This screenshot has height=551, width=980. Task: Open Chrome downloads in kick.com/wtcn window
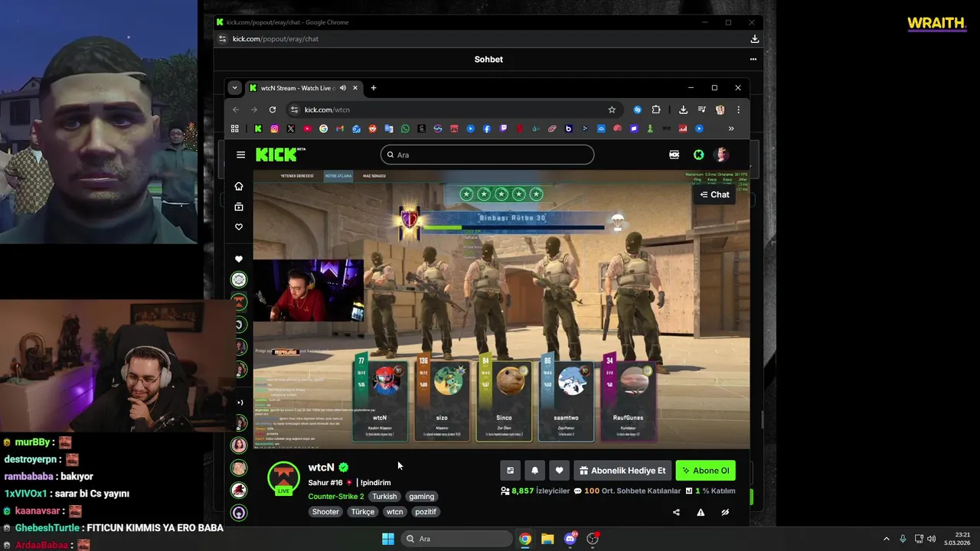683,109
